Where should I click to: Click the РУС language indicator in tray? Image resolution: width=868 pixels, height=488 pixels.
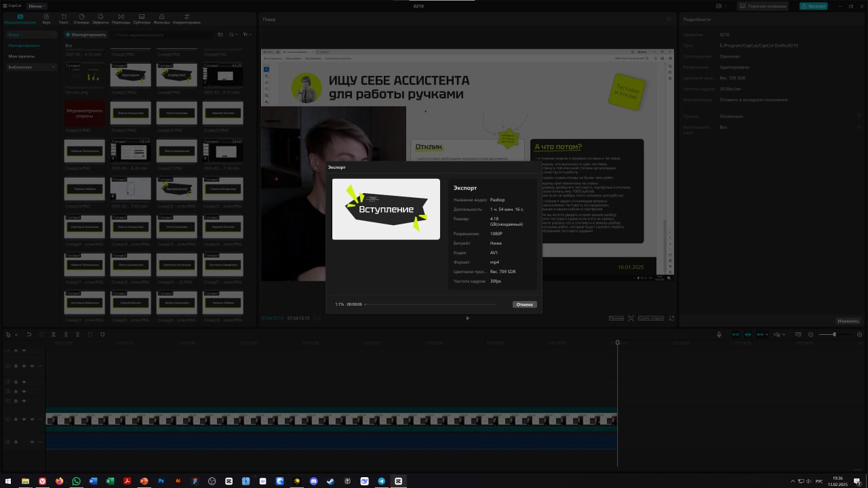point(818,481)
